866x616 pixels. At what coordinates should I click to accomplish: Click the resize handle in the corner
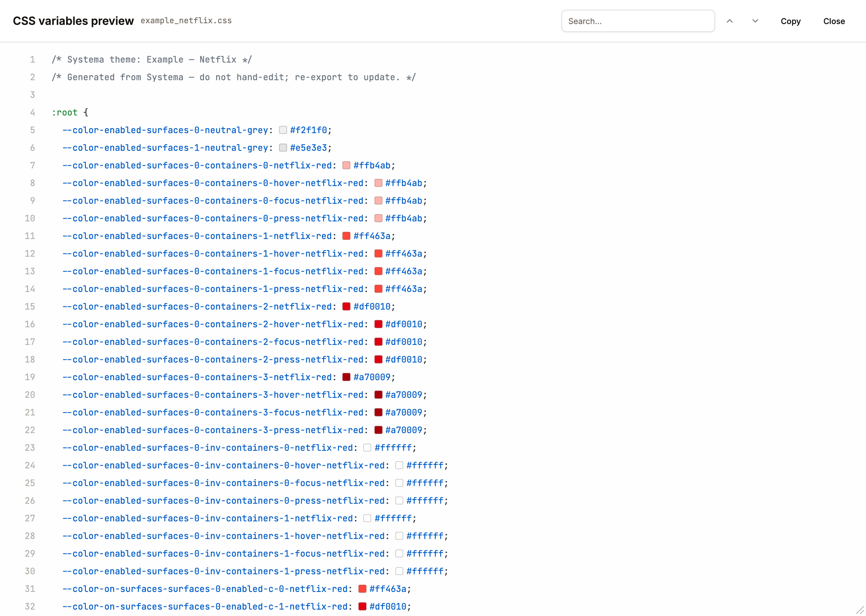tap(860, 610)
